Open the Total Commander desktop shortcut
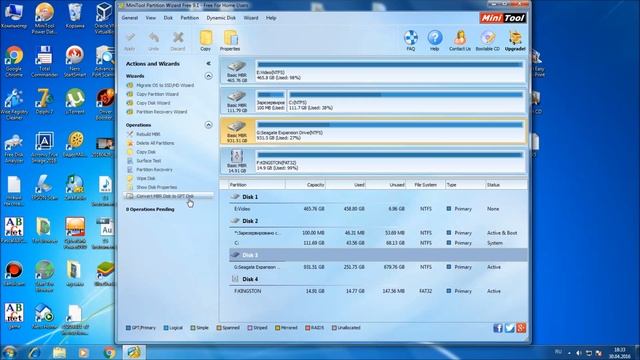 44,62
